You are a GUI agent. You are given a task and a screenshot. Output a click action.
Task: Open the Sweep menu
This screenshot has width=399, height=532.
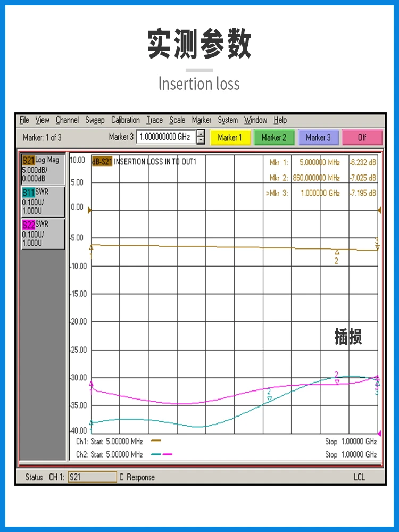[95, 120]
